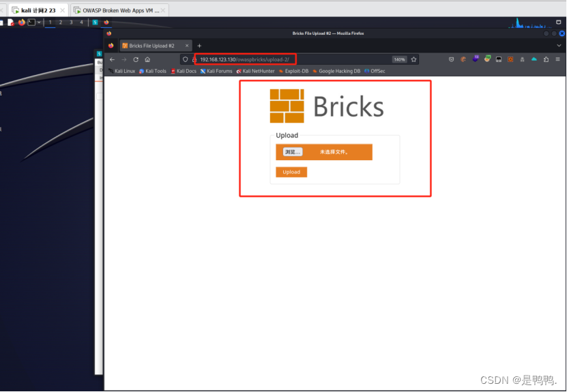Close the kali VM tab
Screen dimensions: 567x392
tap(62, 10)
